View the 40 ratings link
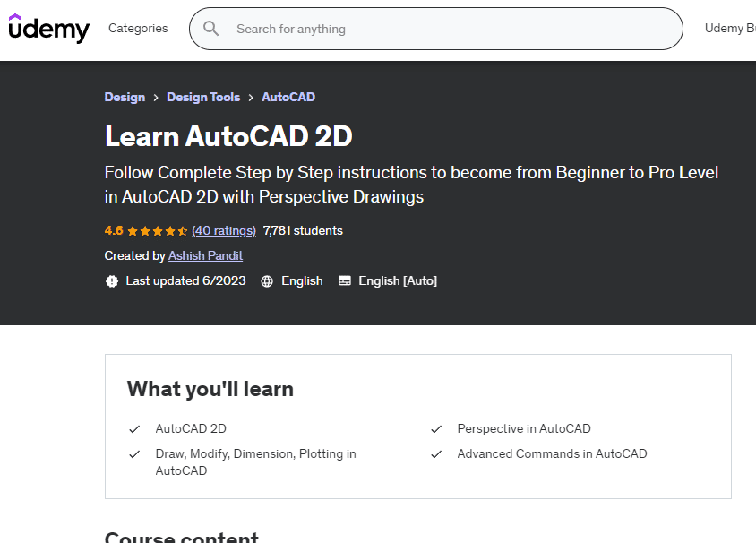Viewport: 756px width, 543px height. pos(224,231)
